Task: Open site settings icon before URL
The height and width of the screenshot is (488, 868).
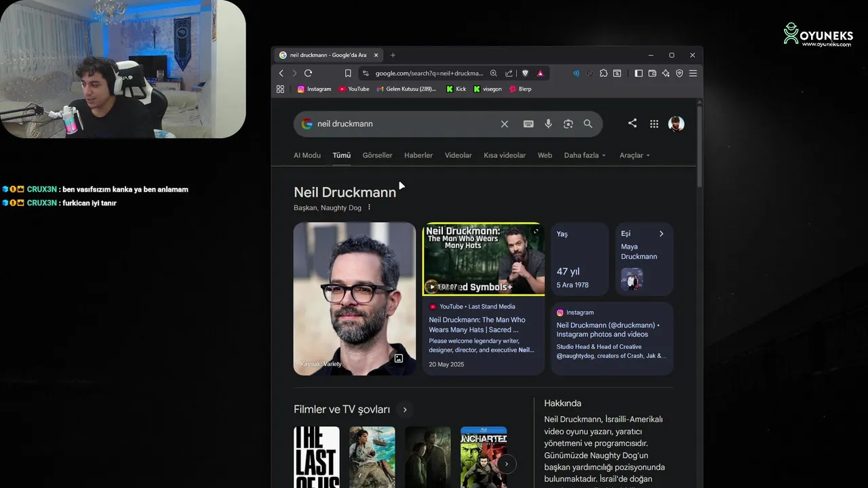Action: click(366, 73)
